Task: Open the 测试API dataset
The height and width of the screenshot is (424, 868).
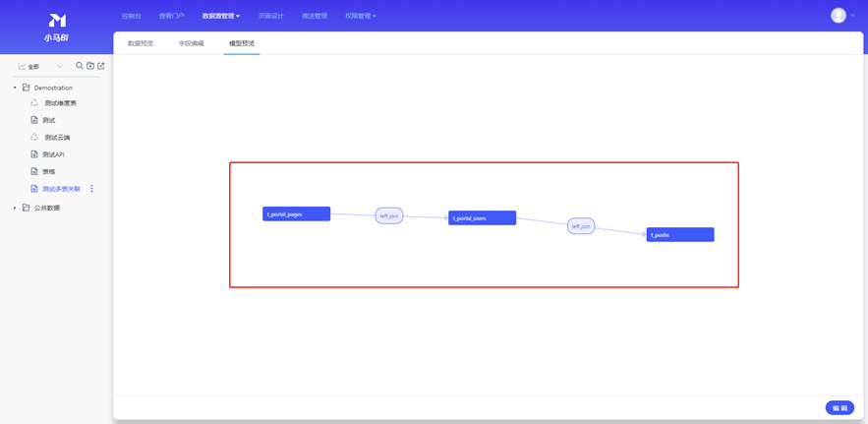Action: [x=53, y=154]
